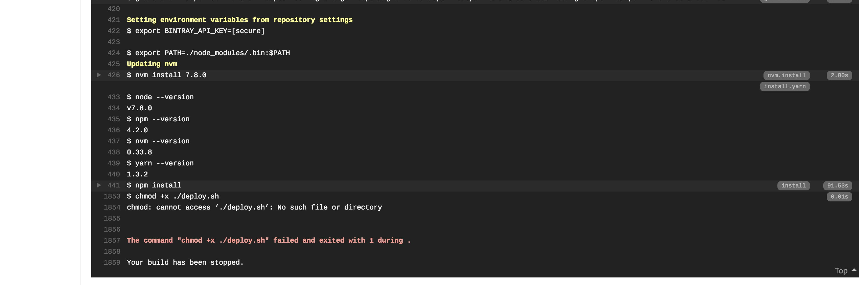Click the install label badge on line 441
This screenshot has height=285, width=868.
[793, 186]
